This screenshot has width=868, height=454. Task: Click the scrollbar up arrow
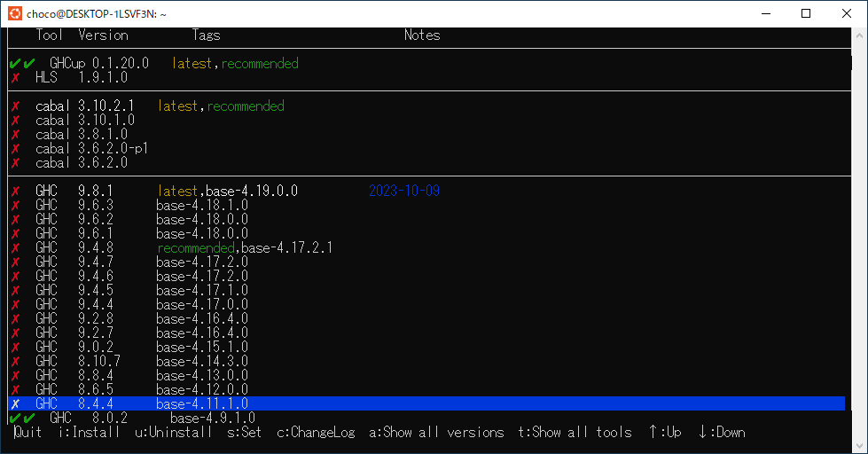click(x=859, y=35)
